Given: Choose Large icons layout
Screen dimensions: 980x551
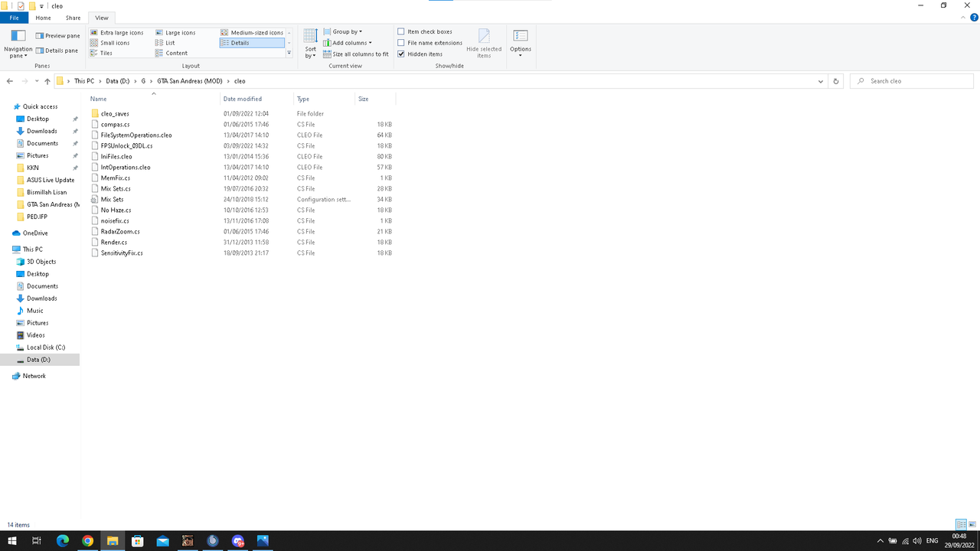Looking at the screenshot, I should click(175, 33).
